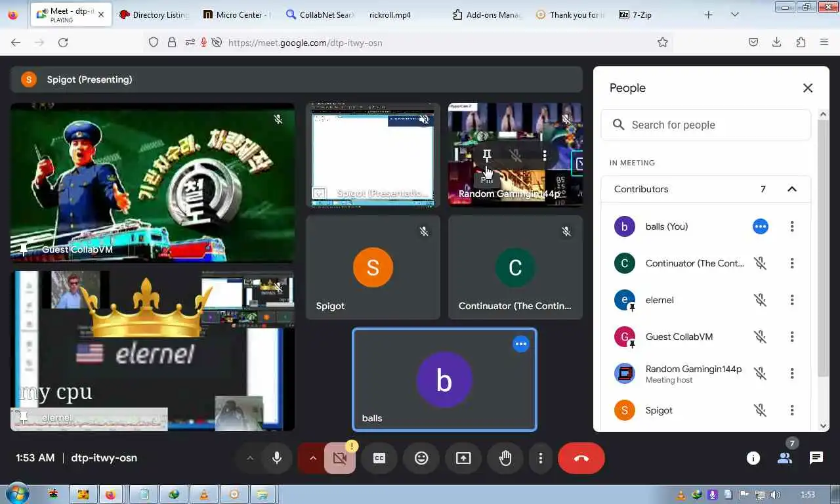
Task: Turn on the camera button
Action: pyautogui.click(x=340, y=458)
